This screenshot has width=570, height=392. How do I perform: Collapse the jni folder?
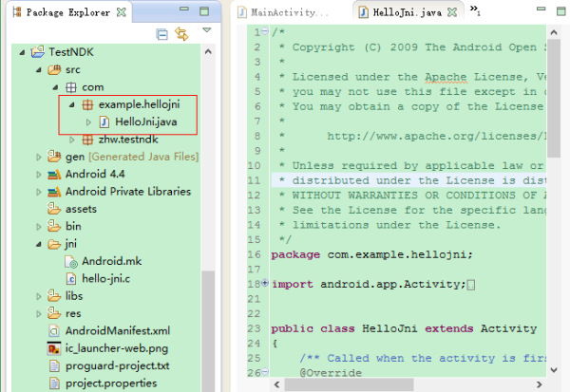(x=39, y=245)
